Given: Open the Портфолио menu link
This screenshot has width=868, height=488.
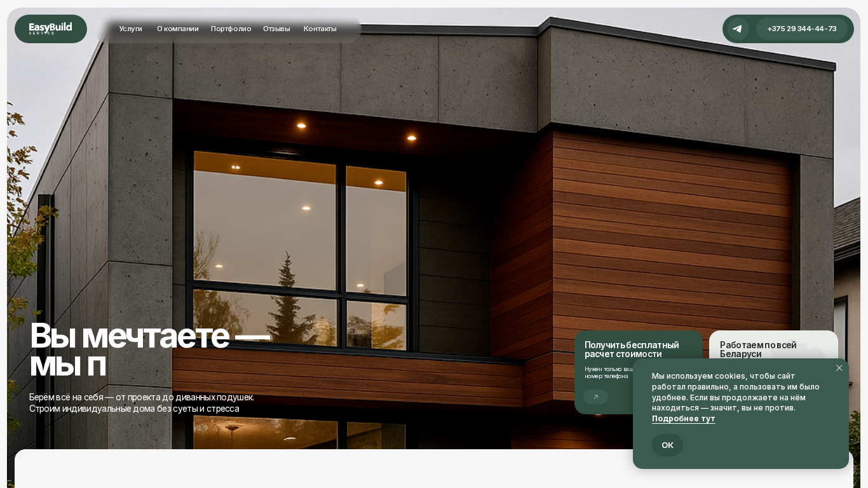Looking at the screenshot, I should tap(231, 29).
